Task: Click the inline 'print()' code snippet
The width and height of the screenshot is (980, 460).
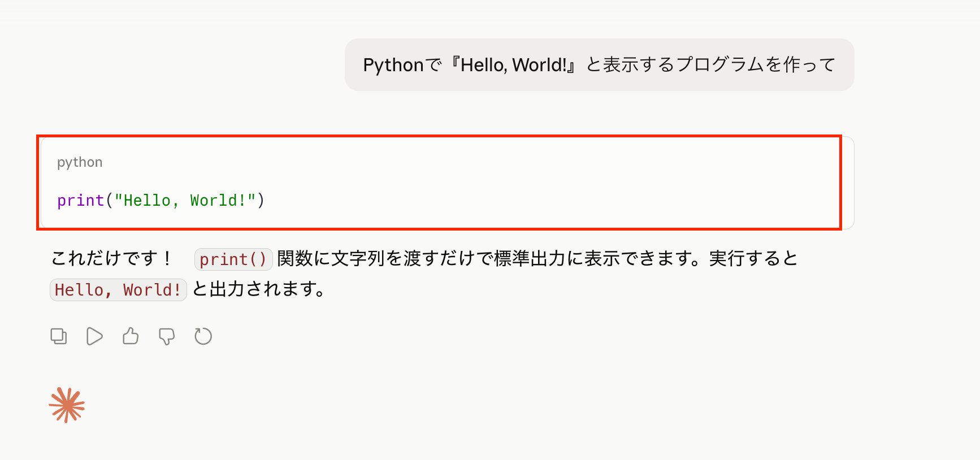Action: point(233,259)
